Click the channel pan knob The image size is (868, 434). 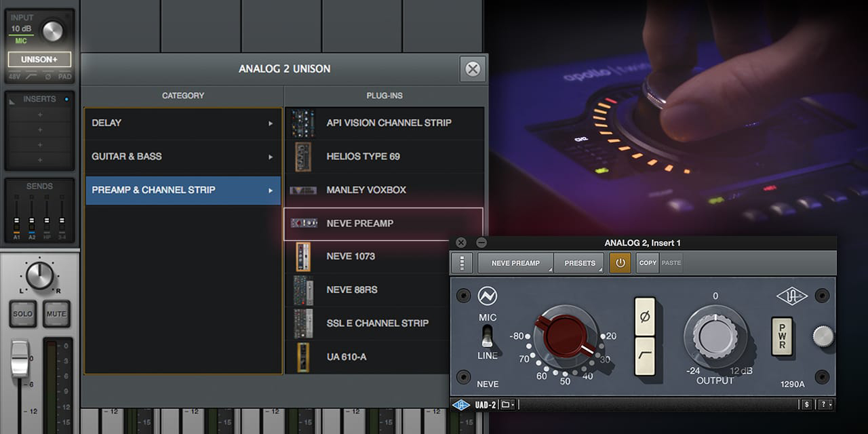39,275
